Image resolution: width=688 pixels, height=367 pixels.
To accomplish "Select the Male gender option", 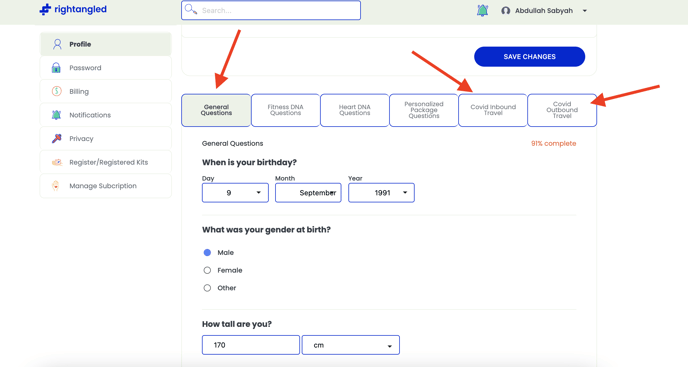I will point(207,252).
